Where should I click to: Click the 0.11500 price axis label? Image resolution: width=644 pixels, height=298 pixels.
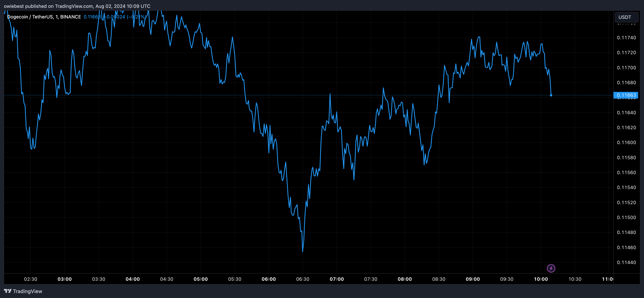(x=626, y=217)
